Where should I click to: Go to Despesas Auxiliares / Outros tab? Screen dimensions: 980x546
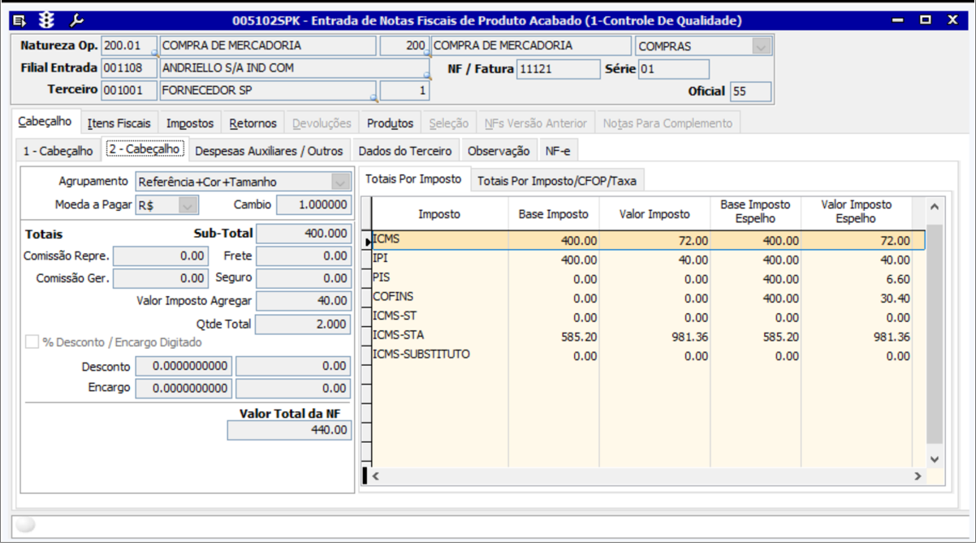click(269, 151)
